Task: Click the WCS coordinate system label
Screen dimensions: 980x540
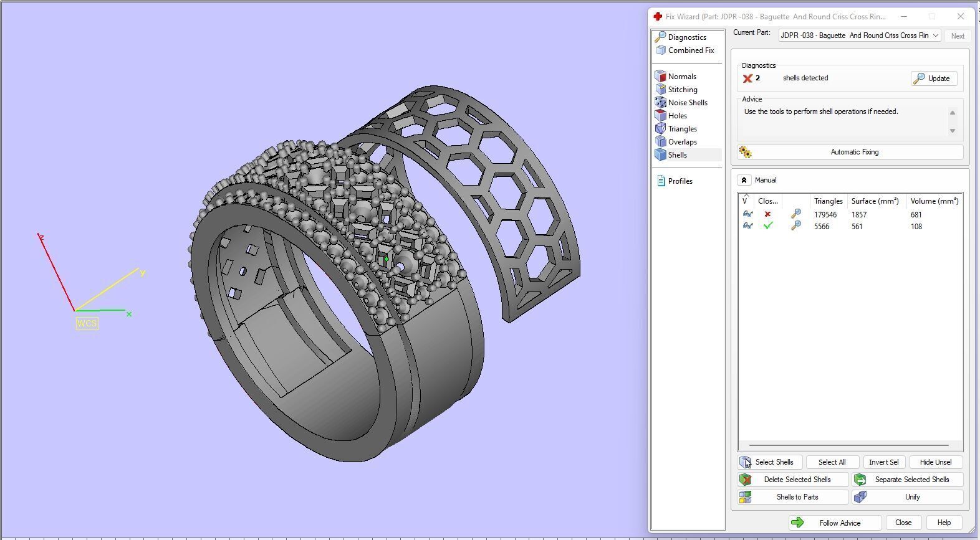Action: point(87,323)
